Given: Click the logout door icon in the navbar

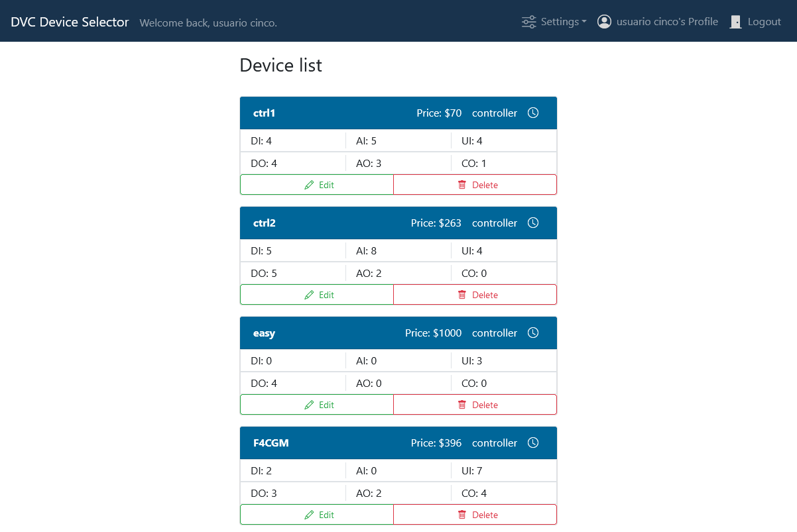Looking at the screenshot, I should tap(735, 21).
